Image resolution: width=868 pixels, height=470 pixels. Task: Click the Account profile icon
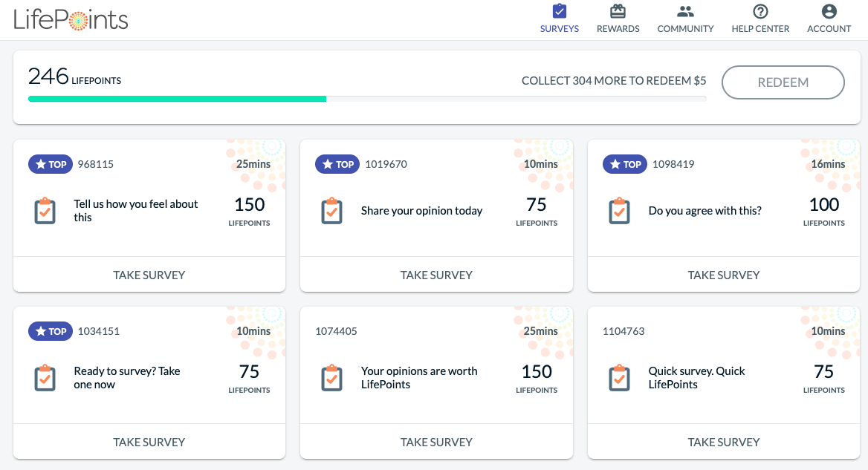coord(829,11)
